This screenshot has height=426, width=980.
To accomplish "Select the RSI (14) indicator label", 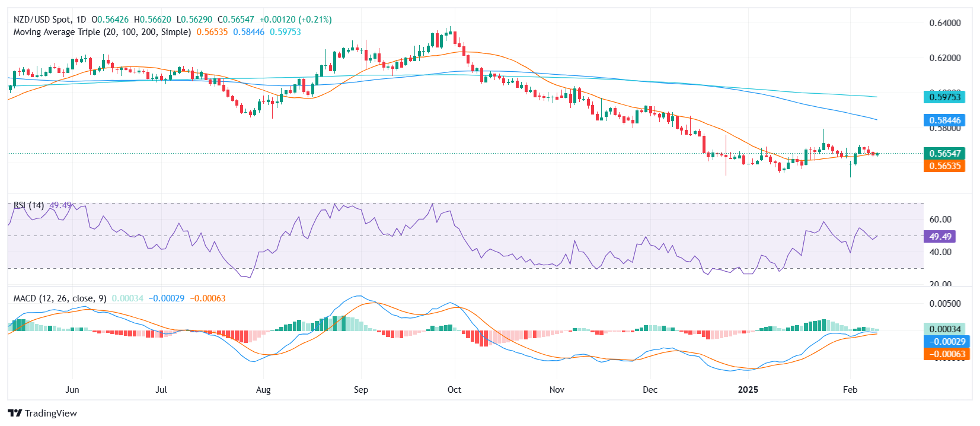I will 28,205.
